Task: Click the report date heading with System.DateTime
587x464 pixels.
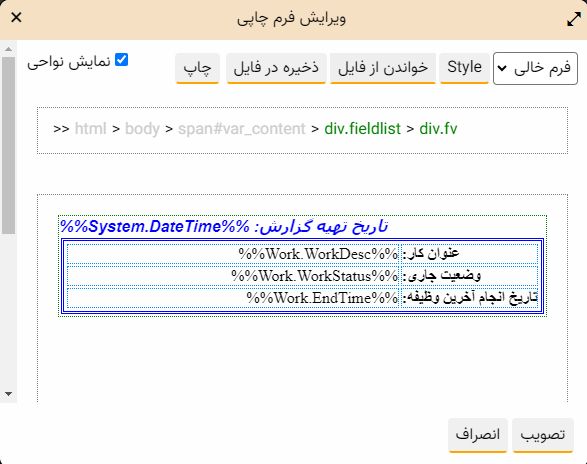Action: tap(224, 227)
